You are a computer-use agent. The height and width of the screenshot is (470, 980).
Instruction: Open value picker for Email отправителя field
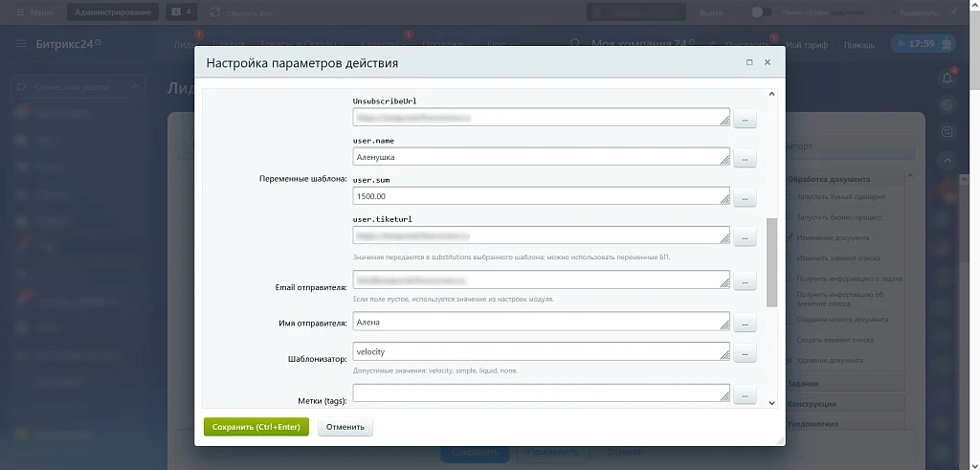click(745, 281)
